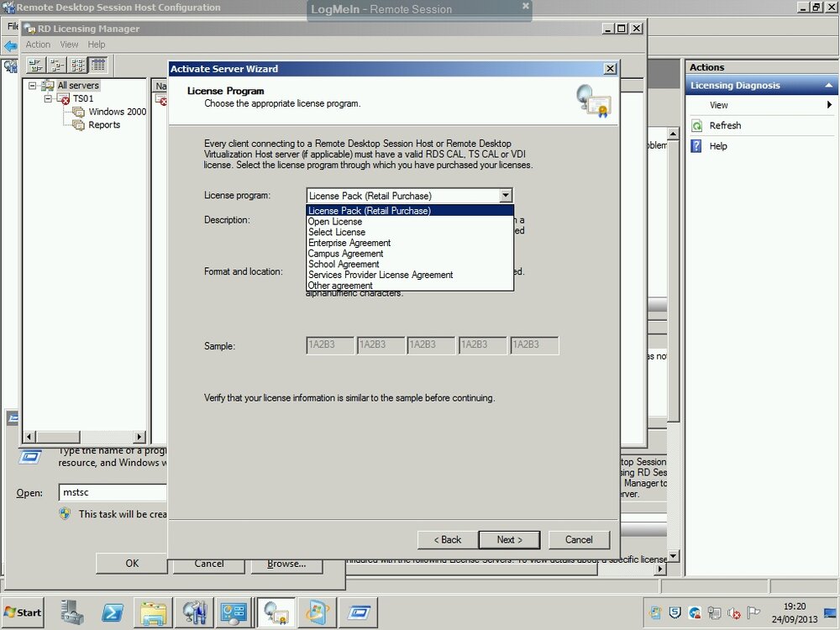Click tree pane horizontal scrollbar right arrow

click(139, 437)
